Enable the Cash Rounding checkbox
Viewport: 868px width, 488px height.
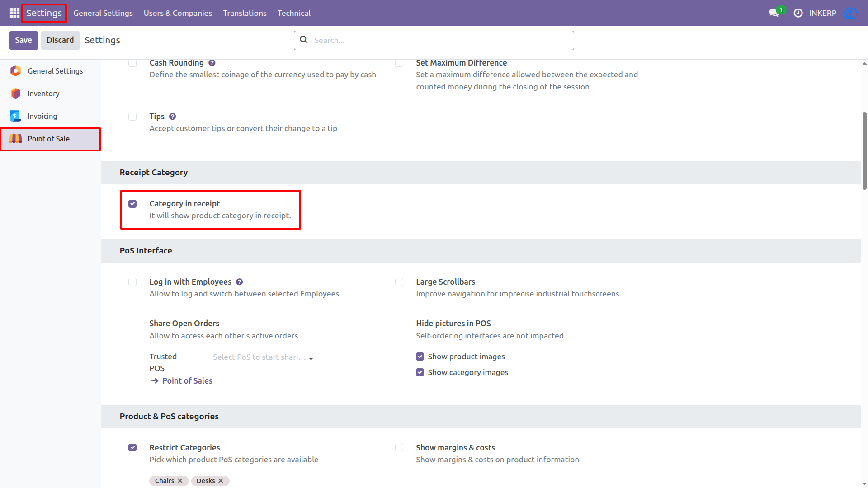point(132,63)
